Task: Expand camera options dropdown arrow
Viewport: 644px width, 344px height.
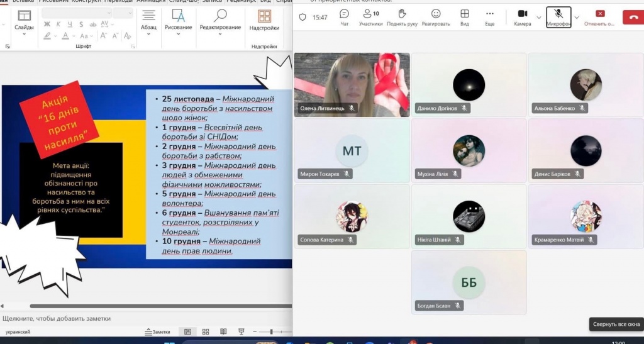Action: coord(539,18)
